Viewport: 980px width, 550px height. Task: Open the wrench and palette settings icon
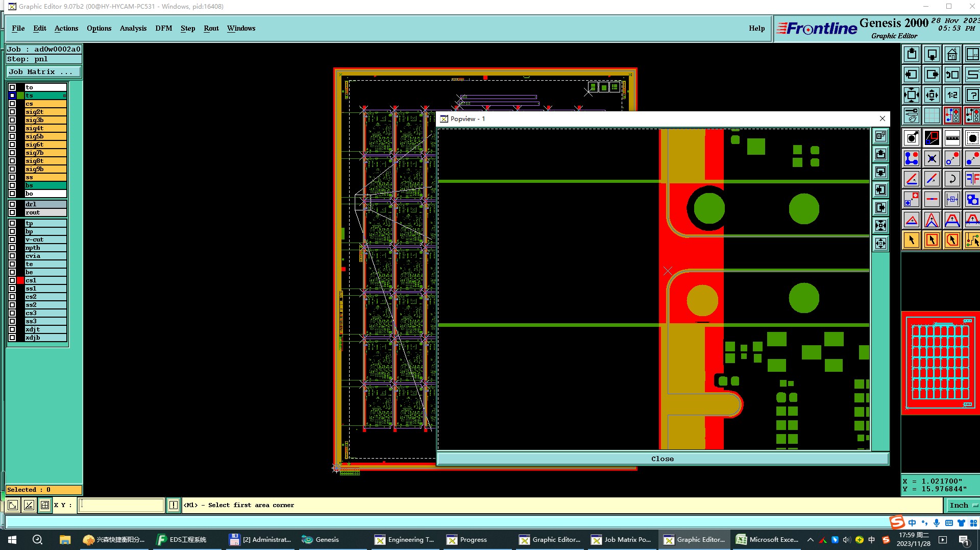coord(912,115)
